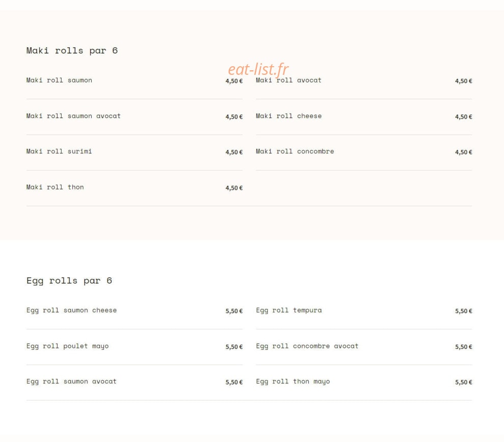Pick the Maki roll thon item
Image resolution: width=504 pixels, height=442 pixels.
point(55,187)
